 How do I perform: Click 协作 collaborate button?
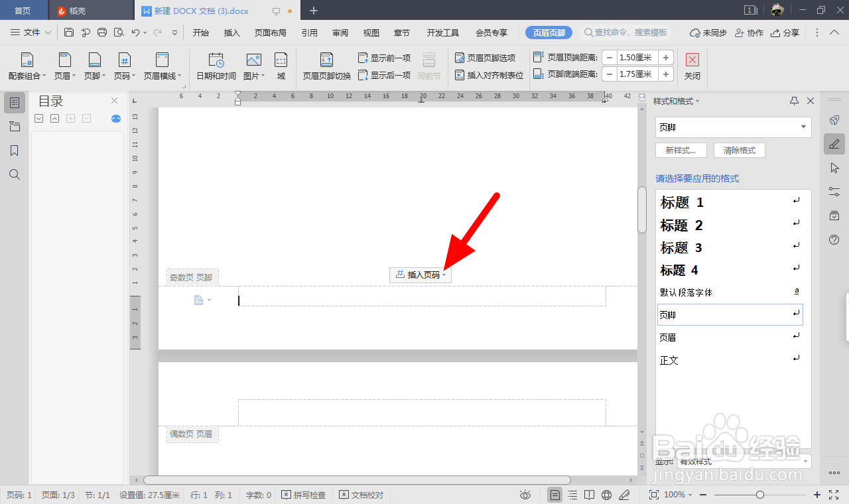pos(749,32)
